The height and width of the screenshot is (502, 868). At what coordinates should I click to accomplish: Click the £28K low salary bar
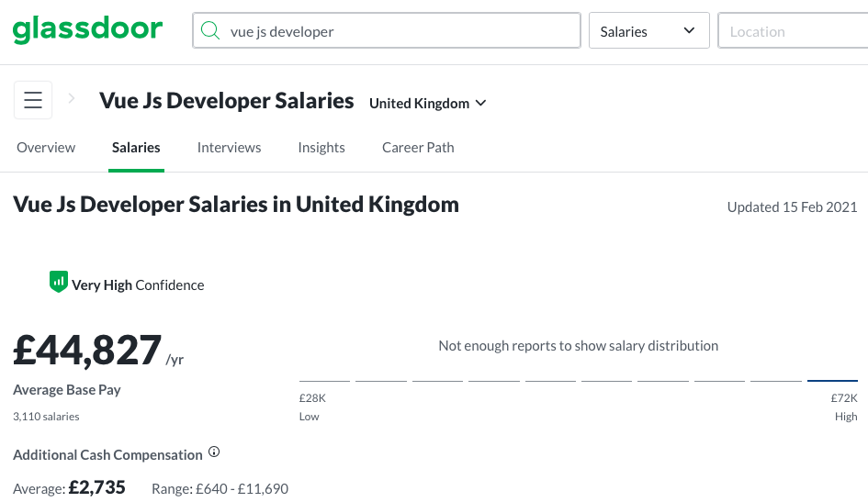point(324,380)
